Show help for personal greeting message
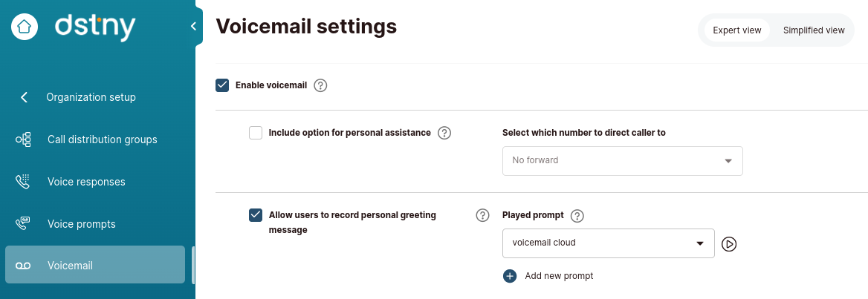 (x=483, y=215)
